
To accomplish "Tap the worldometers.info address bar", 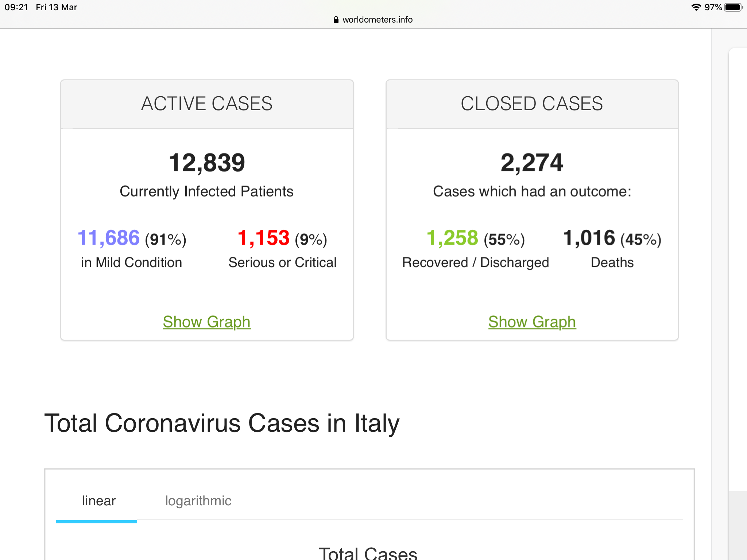I will 377,20.
